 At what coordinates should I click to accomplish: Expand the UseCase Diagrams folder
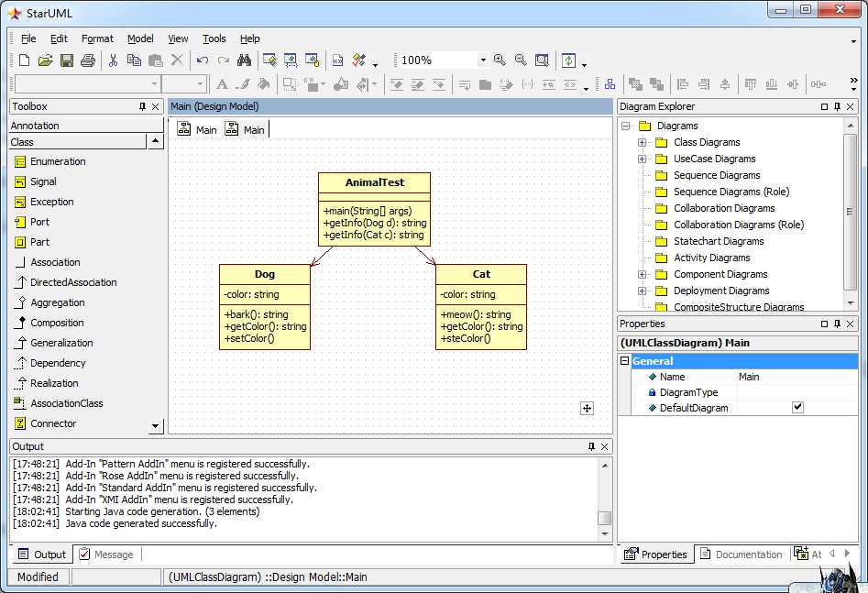[643, 159]
